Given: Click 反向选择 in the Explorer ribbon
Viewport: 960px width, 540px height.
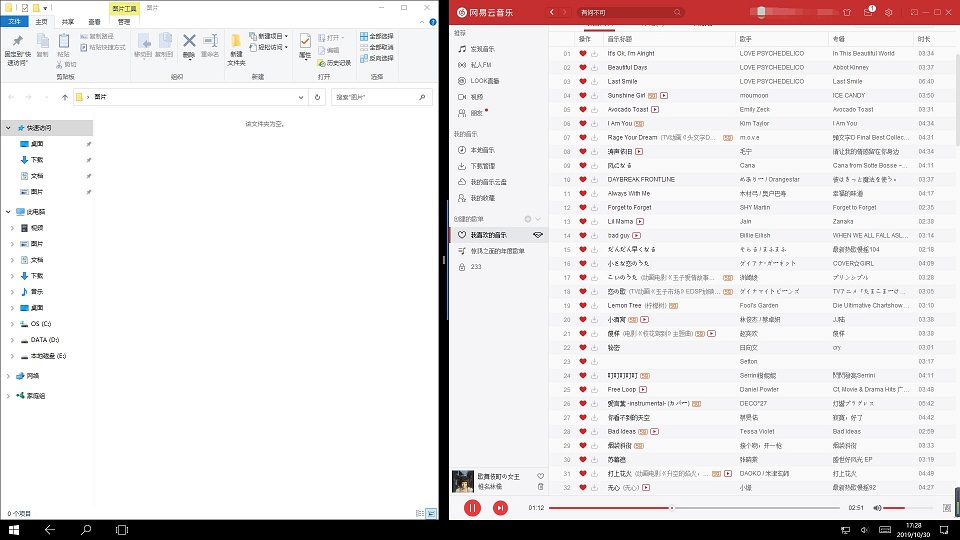Looking at the screenshot, I should tap(377, 58).
